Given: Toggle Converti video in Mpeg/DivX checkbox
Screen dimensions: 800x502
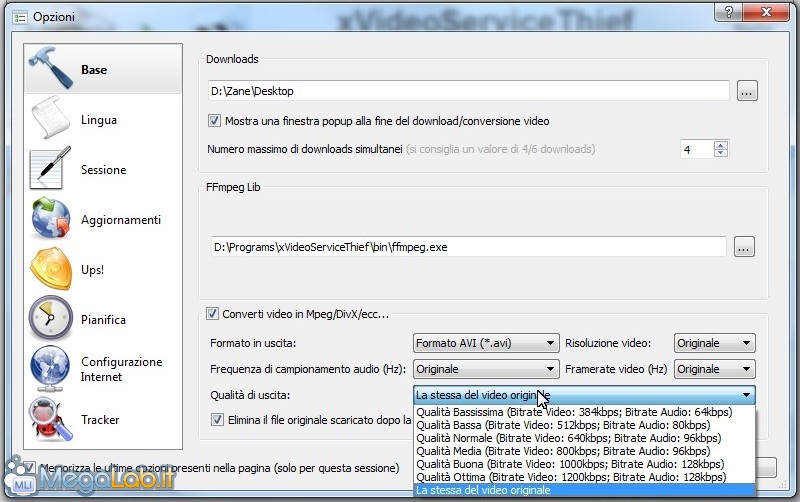Looking at the screenshot, I should click(212, 313).
